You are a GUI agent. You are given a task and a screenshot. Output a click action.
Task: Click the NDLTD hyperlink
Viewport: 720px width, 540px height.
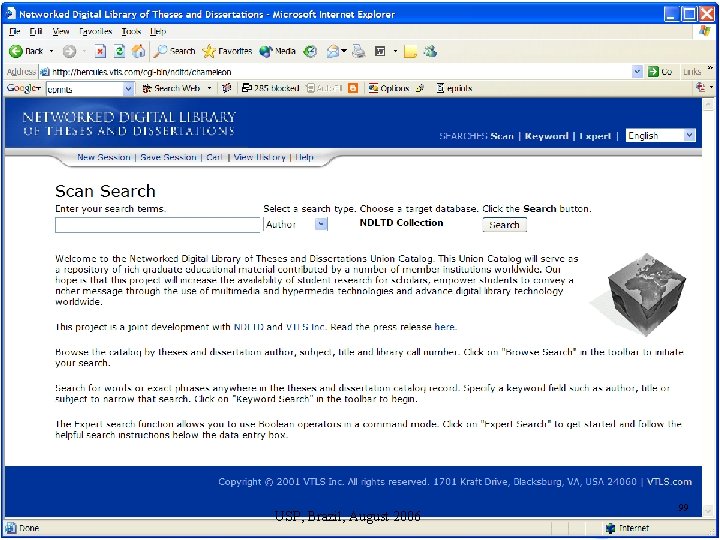click(x=249, y=327)
